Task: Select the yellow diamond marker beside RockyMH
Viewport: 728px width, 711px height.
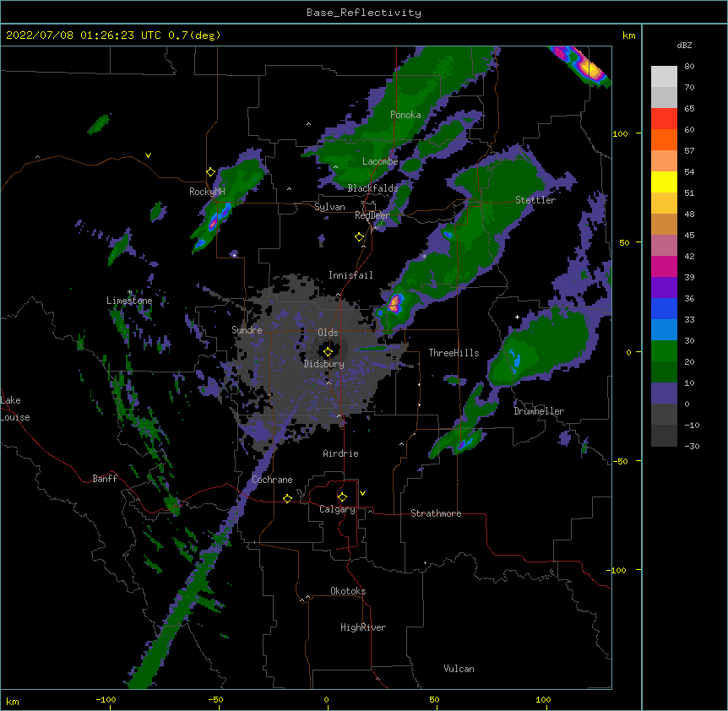Action: point(210,172)
